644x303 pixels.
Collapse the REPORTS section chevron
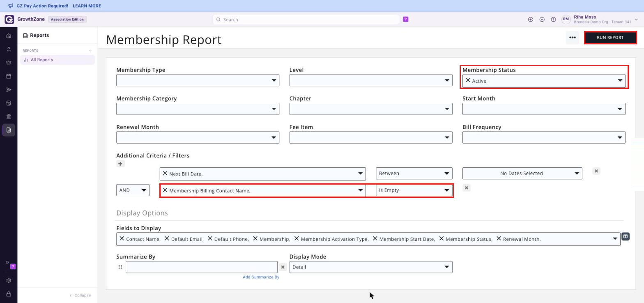90,51
